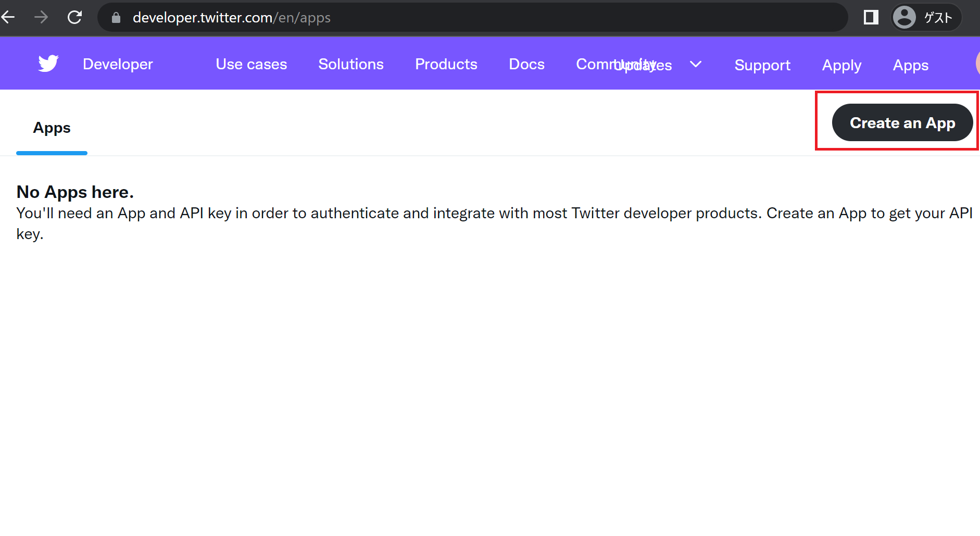The width and height of the screenshot is (980, 536).
Task: Click the browser side panel icon
Action: [x=871, y=17]
